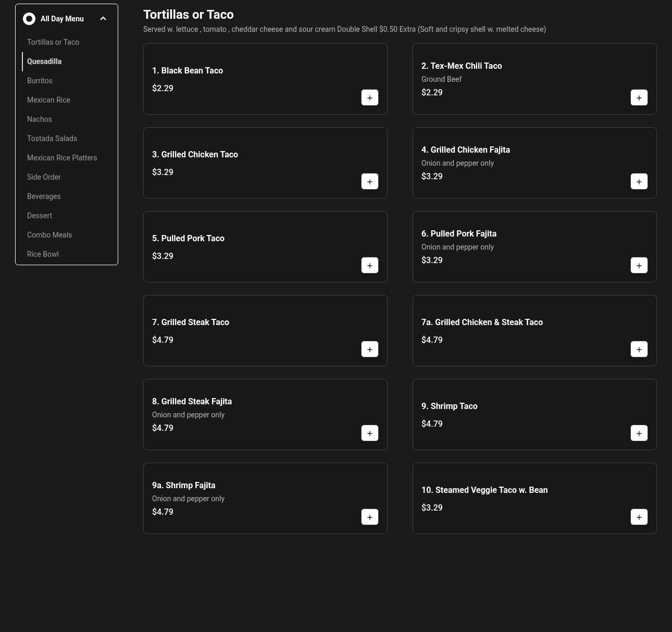Click the $3.29 price of Pulled Pork Fajita

[x=432, y=261]
